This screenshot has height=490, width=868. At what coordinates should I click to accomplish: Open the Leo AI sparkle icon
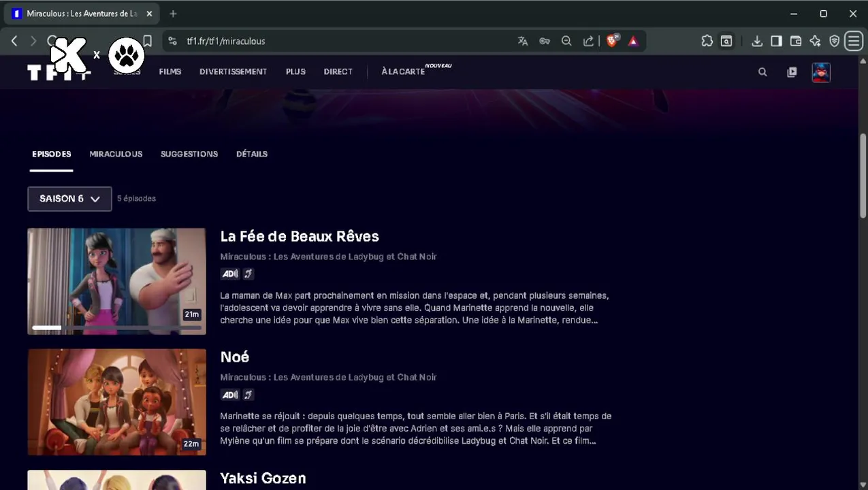(815, 41)
